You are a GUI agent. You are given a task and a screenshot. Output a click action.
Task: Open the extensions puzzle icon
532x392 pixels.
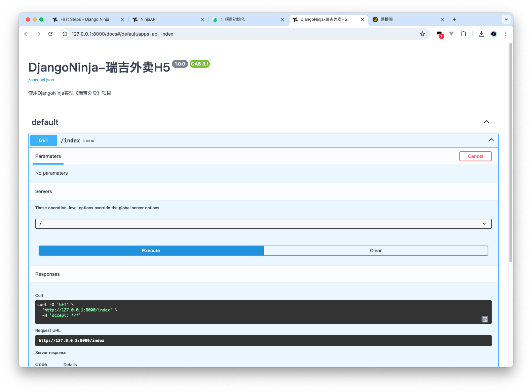click(x=464, y=34)
